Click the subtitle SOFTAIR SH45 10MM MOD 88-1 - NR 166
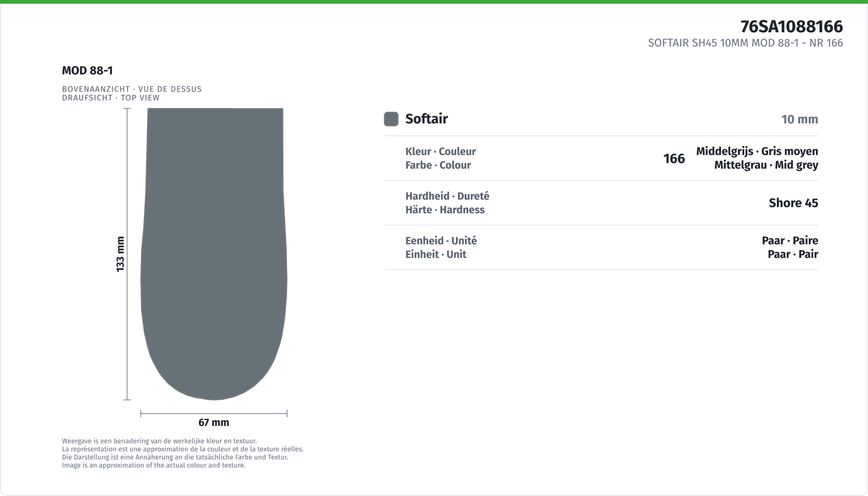 click(x=745, y=43)
